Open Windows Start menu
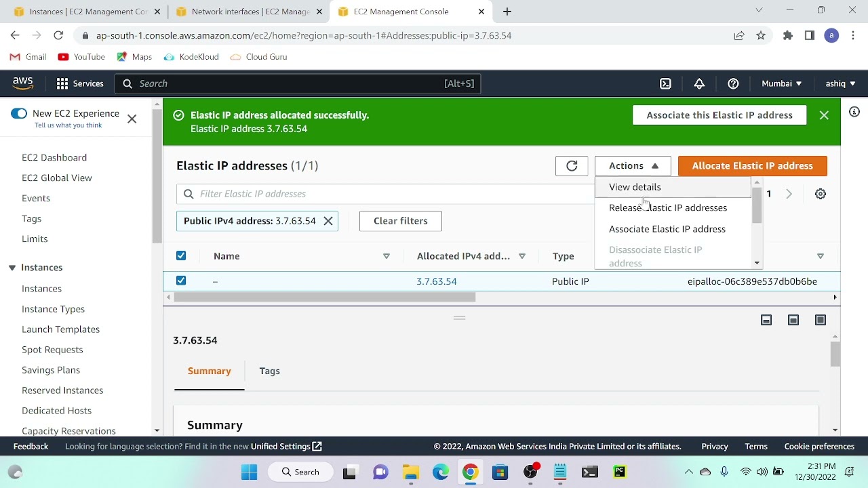The height and width of the screenshot is (488, 868). (250, 472)
